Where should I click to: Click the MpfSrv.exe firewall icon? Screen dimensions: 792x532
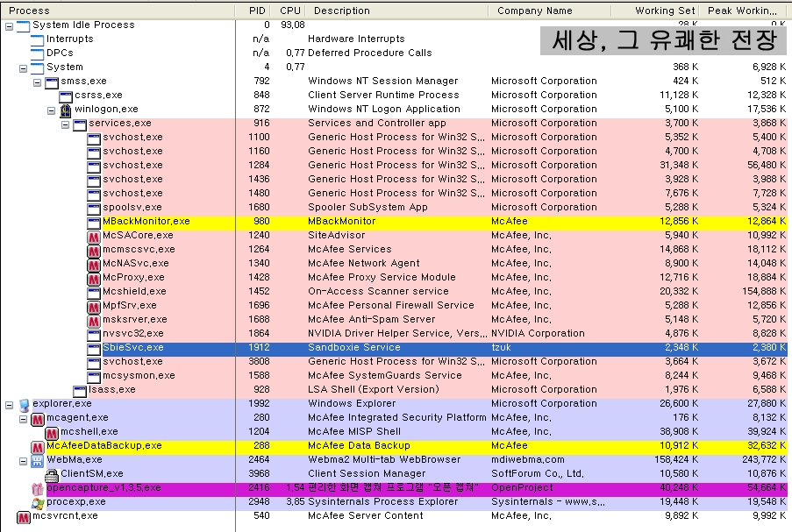(94, 307)
